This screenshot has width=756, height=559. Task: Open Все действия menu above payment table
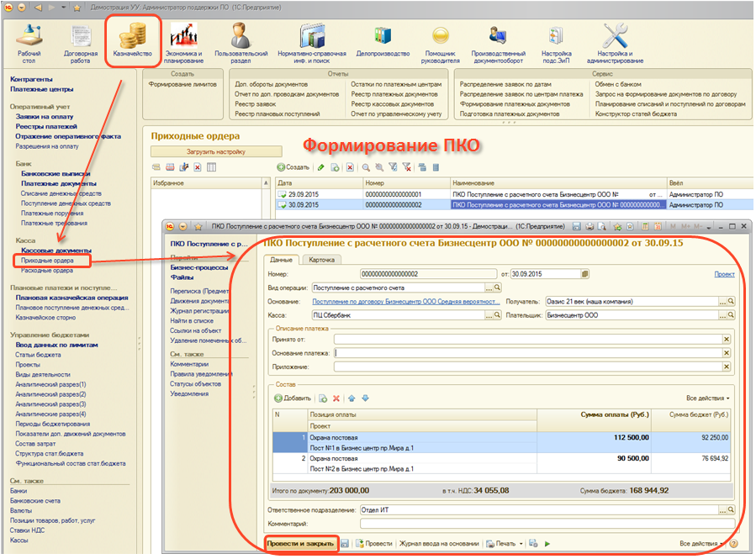(x=707, y=398)
